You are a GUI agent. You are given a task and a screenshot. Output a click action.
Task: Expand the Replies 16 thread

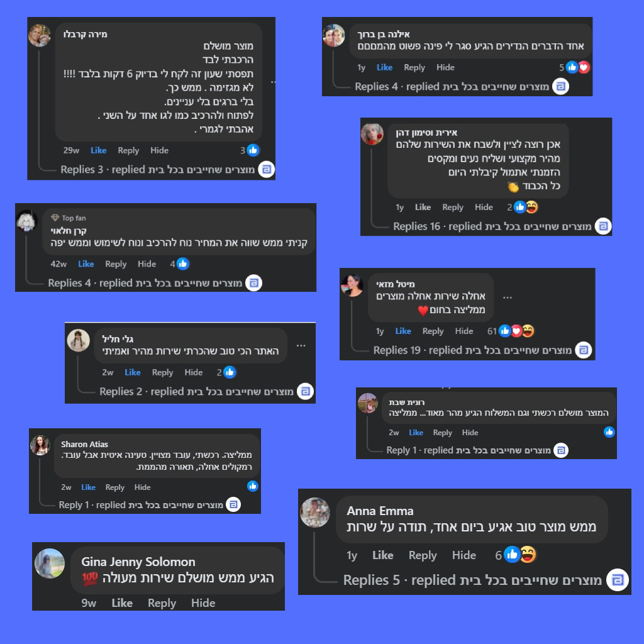point(416,226)
